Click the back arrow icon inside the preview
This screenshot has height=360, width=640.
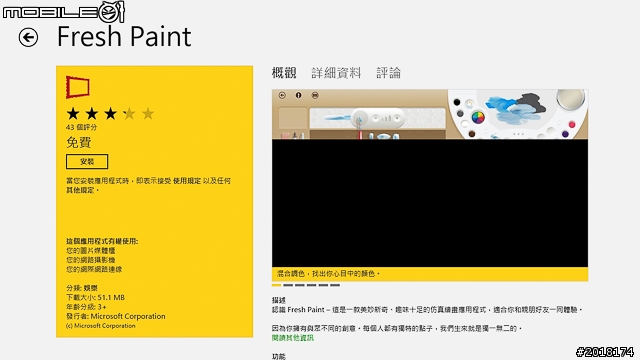282,95
